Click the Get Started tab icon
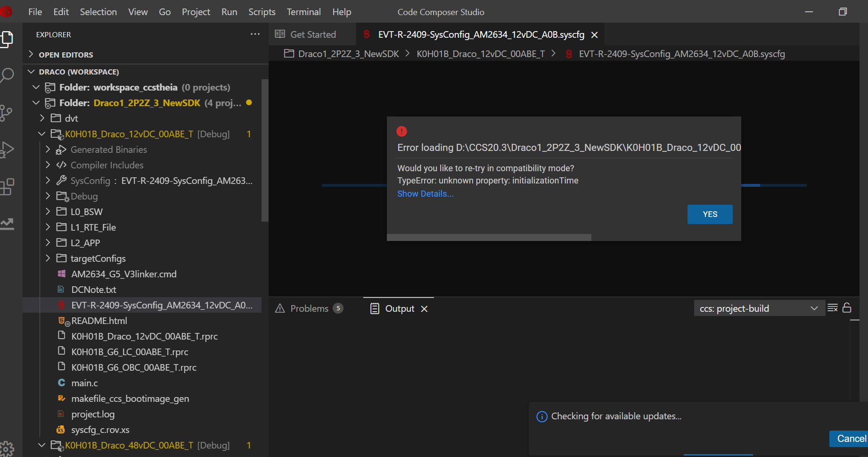 click(x=280, y=34)
